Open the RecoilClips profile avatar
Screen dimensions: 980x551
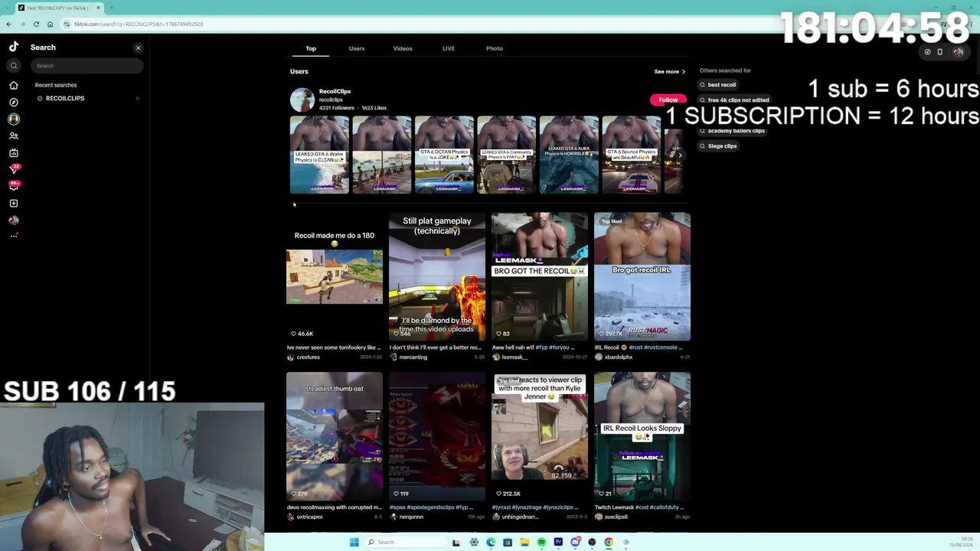pos(302,99)
